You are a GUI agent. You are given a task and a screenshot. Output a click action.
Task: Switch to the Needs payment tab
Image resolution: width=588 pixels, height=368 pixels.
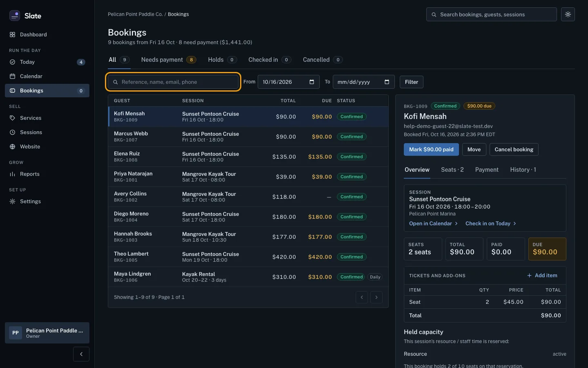169,60
